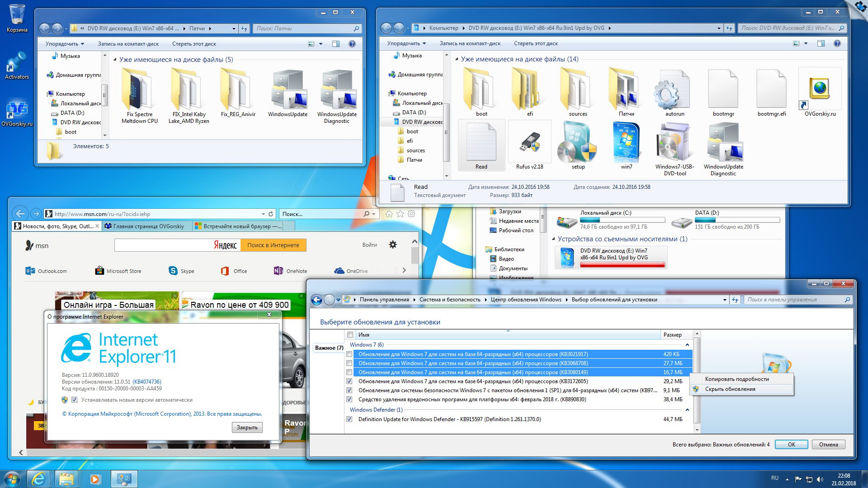Open the Упорядочить dropdown in right Explorer window
Viewport: 868px width, 488px height.
click(406, 43)
